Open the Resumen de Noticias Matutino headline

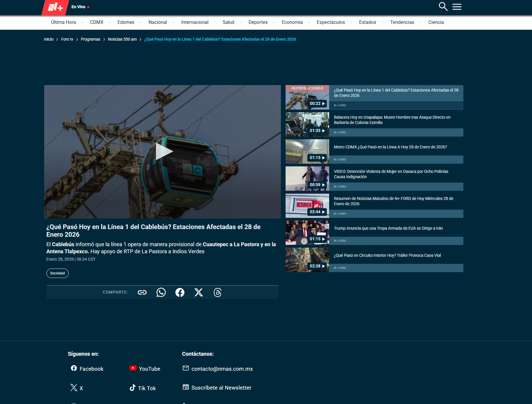point(394,201)
